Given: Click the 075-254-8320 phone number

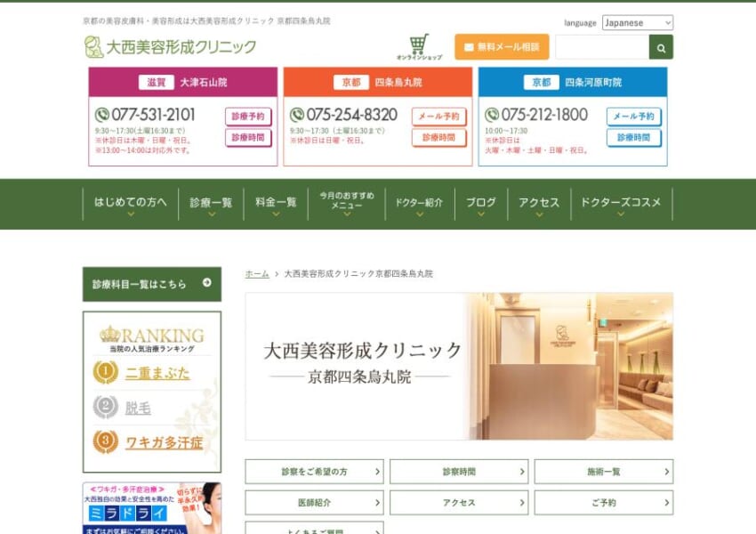Looking at the screenshot, I should pyautogui.click(x=351, y=115).
